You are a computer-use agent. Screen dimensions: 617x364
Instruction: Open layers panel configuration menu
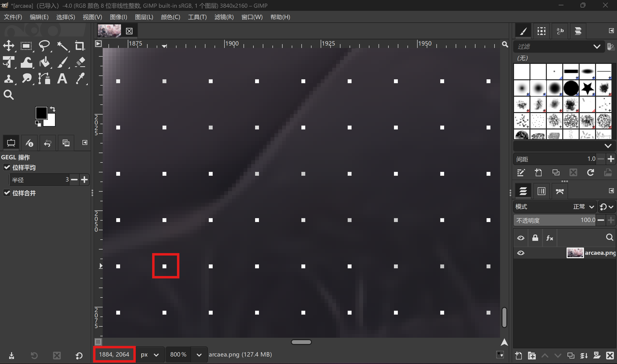click(x=611, y=191)
